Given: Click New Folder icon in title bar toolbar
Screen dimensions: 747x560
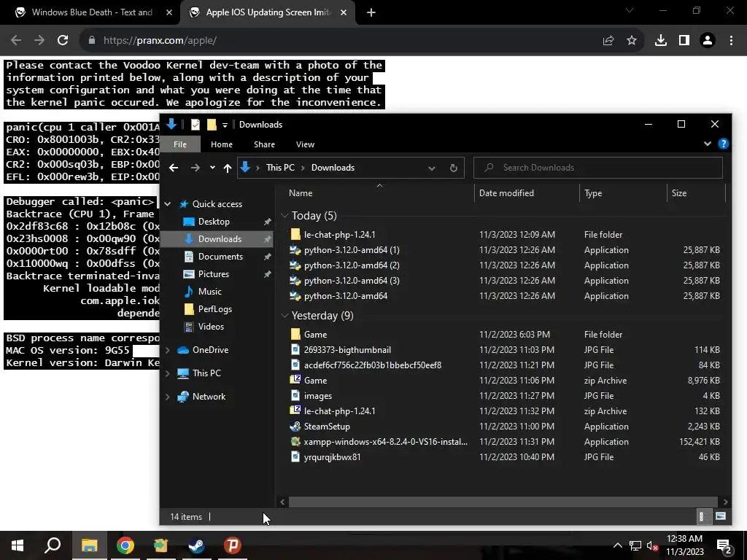Looking at the screenshot, I should tap(212, 125).
